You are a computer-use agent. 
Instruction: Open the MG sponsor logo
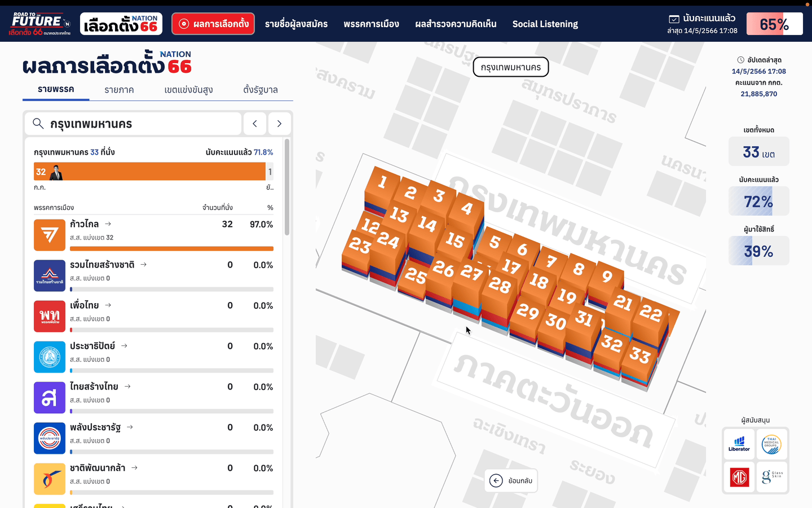tap(739, 478)
